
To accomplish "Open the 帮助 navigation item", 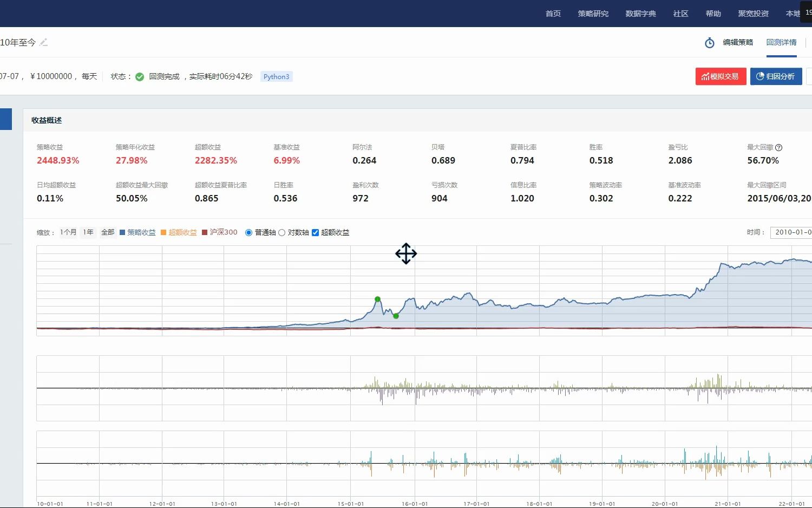I will (713, 14).
